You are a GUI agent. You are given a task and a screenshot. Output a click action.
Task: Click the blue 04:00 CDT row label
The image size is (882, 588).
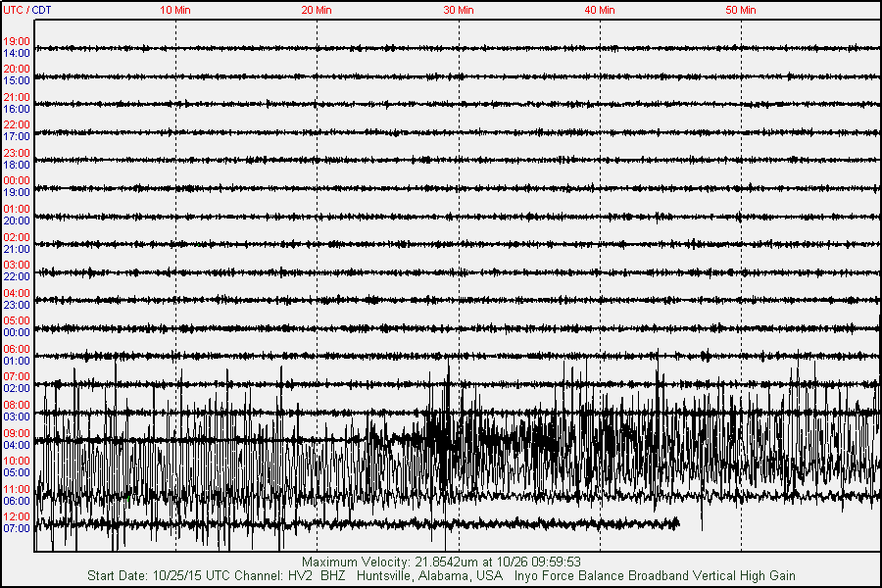point(17,445)
